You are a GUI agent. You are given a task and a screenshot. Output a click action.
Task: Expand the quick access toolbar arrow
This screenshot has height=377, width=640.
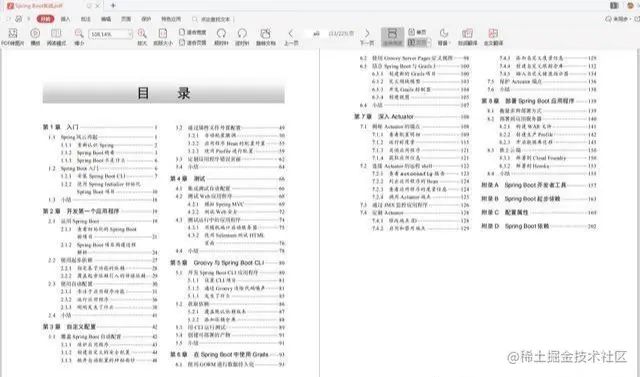[x=29, y=19]
